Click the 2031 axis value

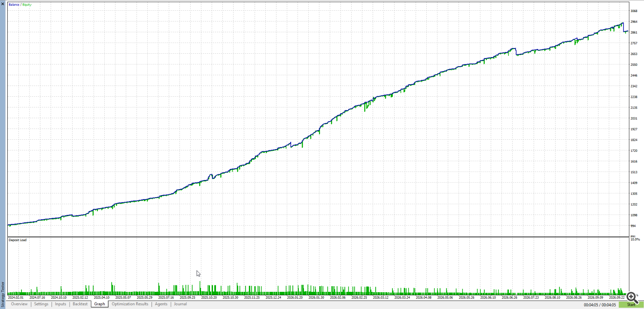click(x=634, y=119)
